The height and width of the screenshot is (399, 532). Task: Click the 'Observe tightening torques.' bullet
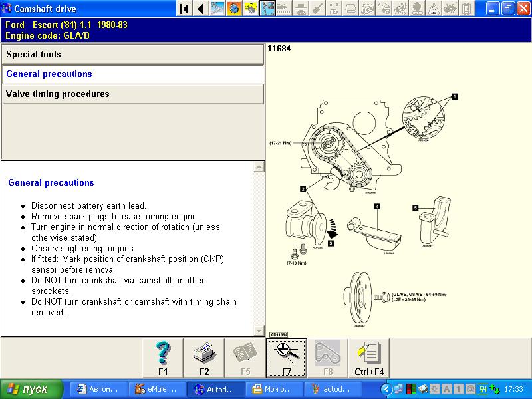[83, 248]
